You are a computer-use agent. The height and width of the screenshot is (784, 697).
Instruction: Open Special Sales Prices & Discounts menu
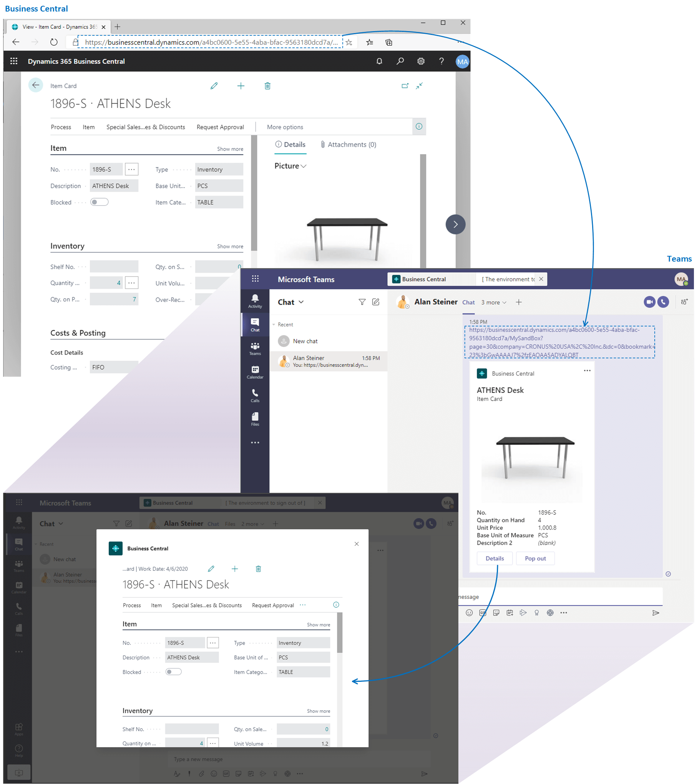146,127
